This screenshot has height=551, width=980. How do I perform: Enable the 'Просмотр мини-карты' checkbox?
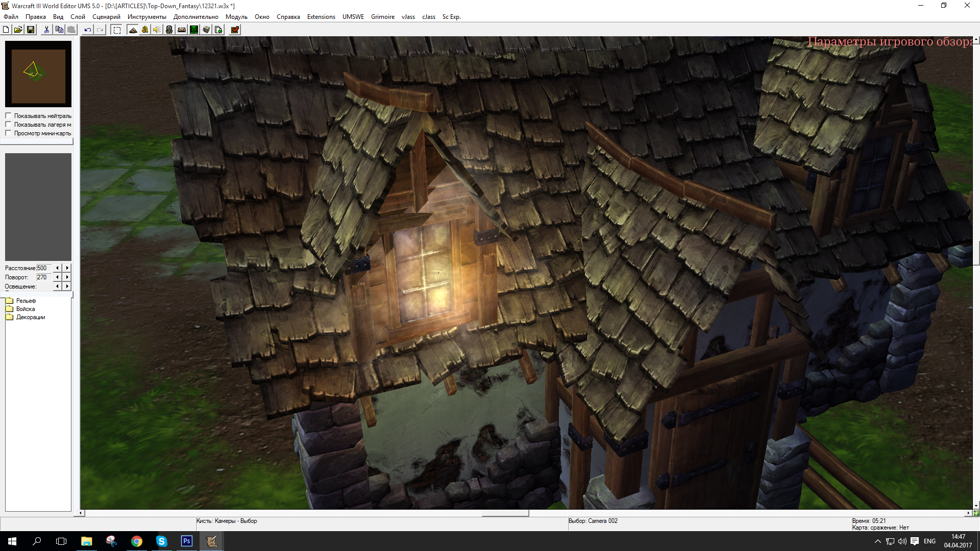coord(8,133)
